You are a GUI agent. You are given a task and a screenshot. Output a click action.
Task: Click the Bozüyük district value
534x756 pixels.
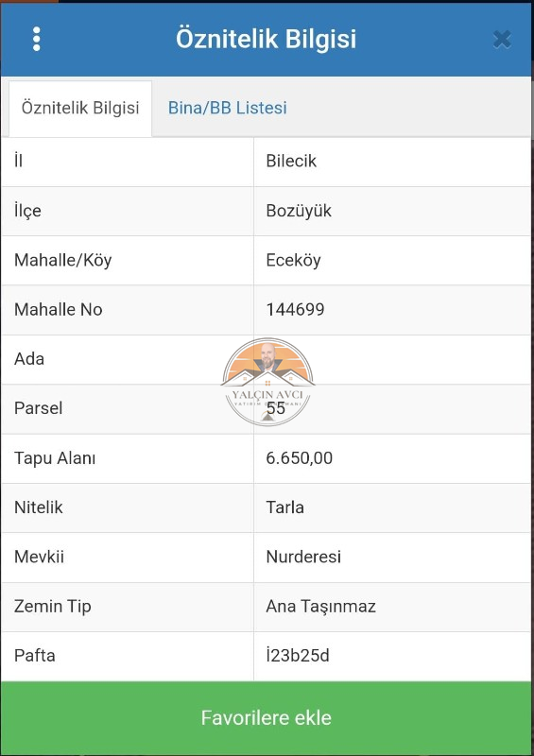299,211
